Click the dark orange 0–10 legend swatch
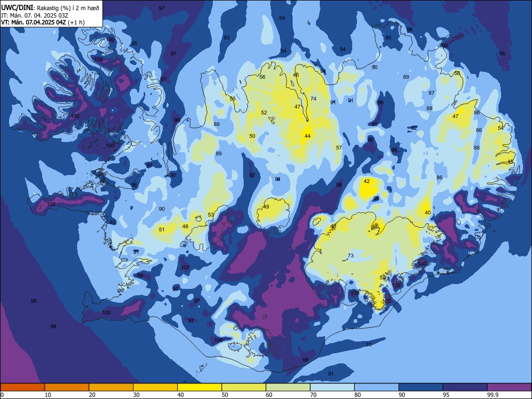The height and width of the screenshot is (399, 532). [22, 387]
